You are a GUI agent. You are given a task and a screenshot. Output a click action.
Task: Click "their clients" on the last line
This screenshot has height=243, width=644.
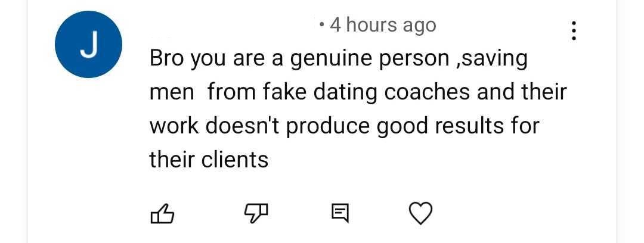209,160
